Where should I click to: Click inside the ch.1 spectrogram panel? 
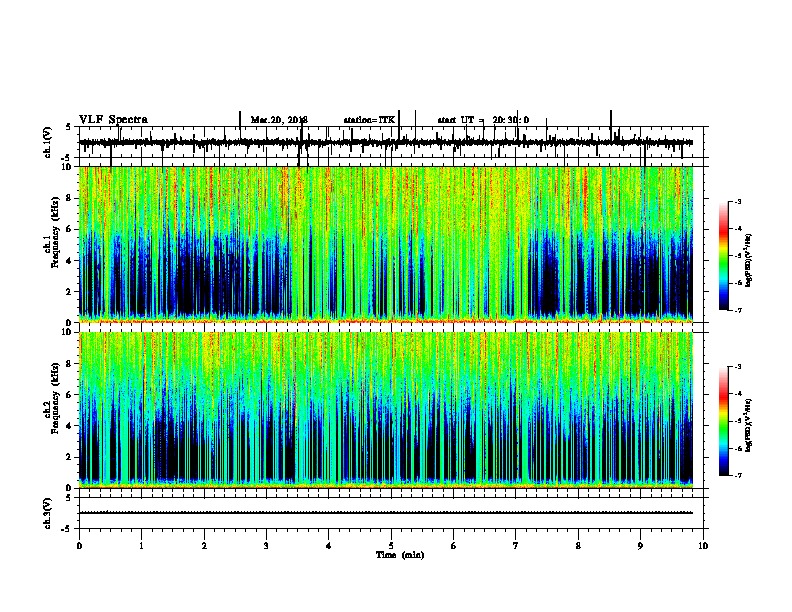tap(386, 244)
